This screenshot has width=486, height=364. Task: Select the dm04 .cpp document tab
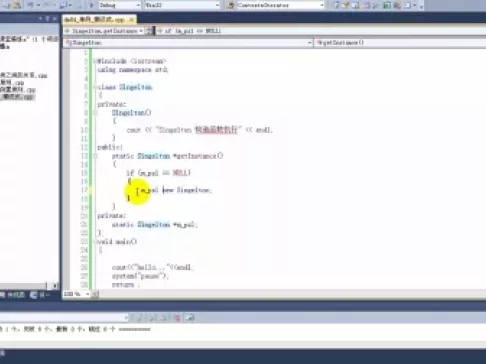[x=94, y=20]
